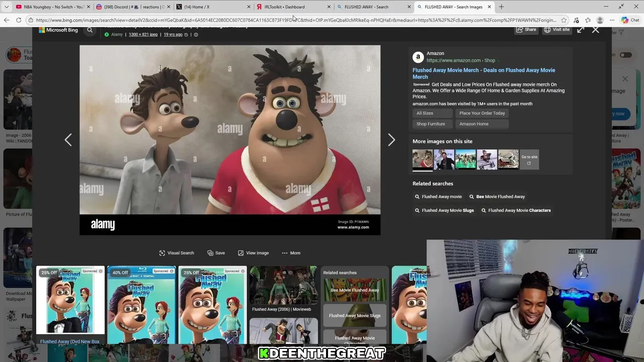Image resolution: width=644 pixels, height=362 pixels.
Task: Go back to the previous page
Action: click(7, 20)
